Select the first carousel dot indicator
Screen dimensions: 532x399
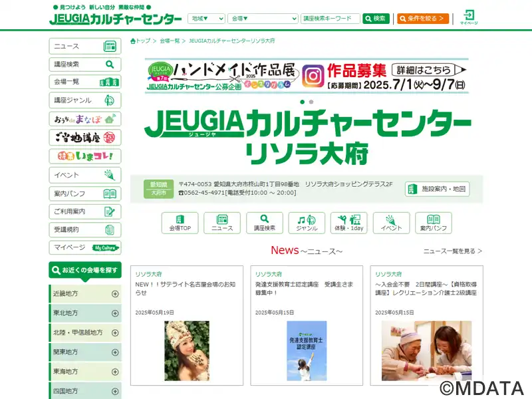point(303,102)
